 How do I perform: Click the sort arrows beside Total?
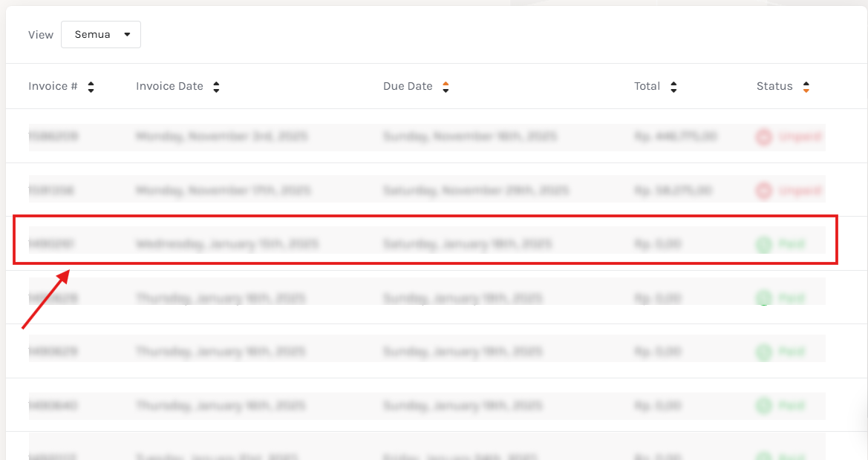tap(673, 87)
